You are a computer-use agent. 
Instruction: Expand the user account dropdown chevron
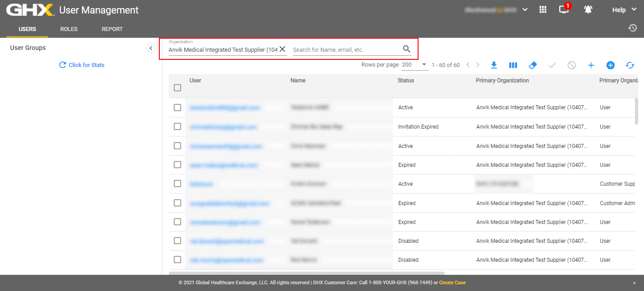[525, 10]
